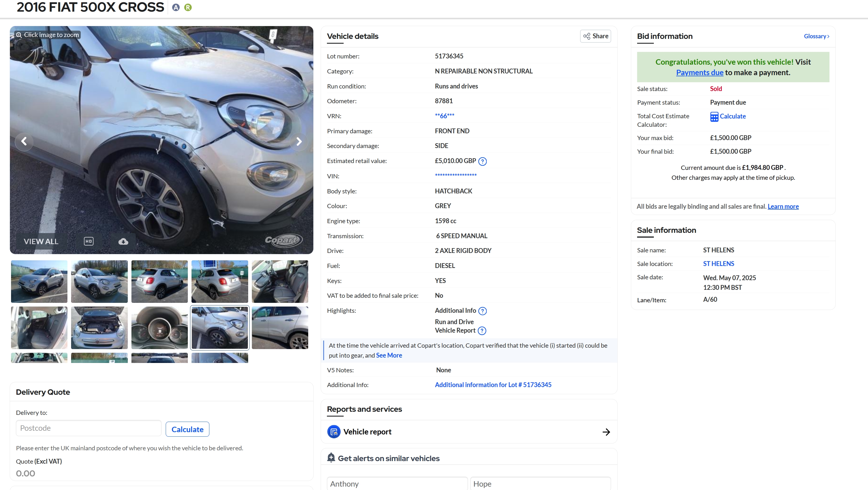
Task: Select rear seats interior thumbnail
Action: 39,328
